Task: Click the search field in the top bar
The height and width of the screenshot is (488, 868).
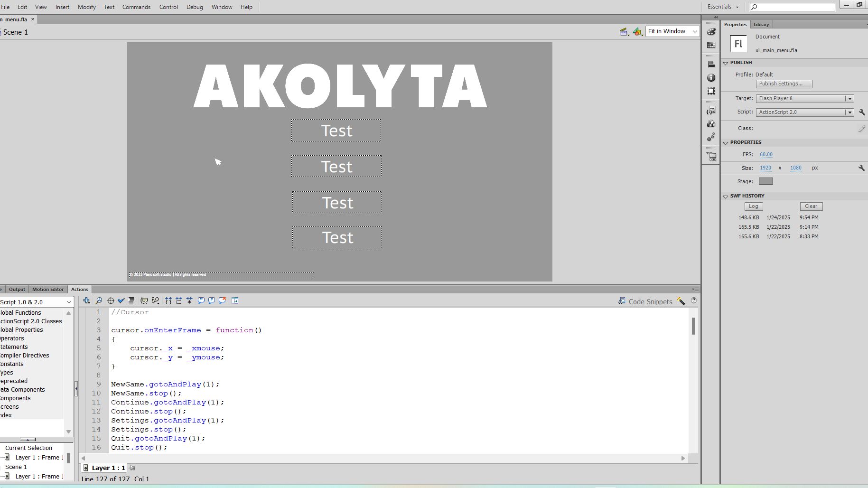Action: [792, 7]
